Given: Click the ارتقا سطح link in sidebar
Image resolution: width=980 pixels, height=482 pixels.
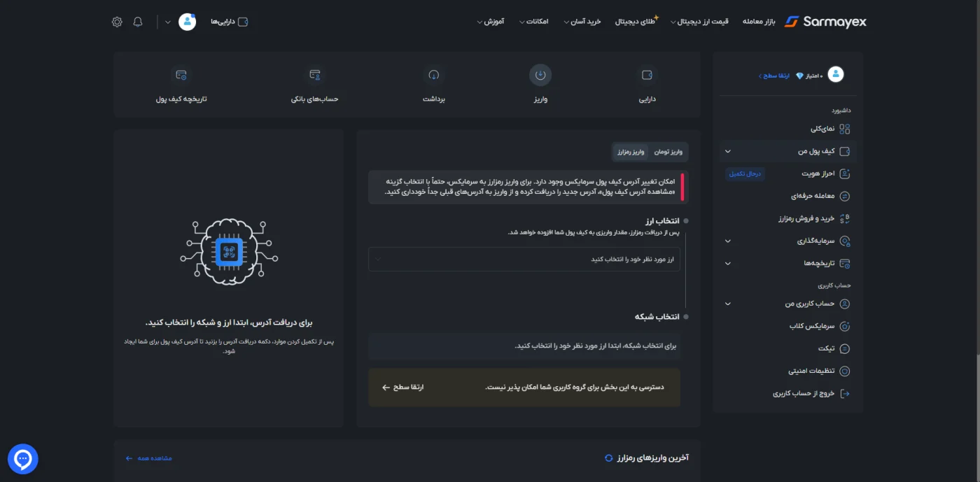Looking at the screenshot, I should [x=774, y=76].
